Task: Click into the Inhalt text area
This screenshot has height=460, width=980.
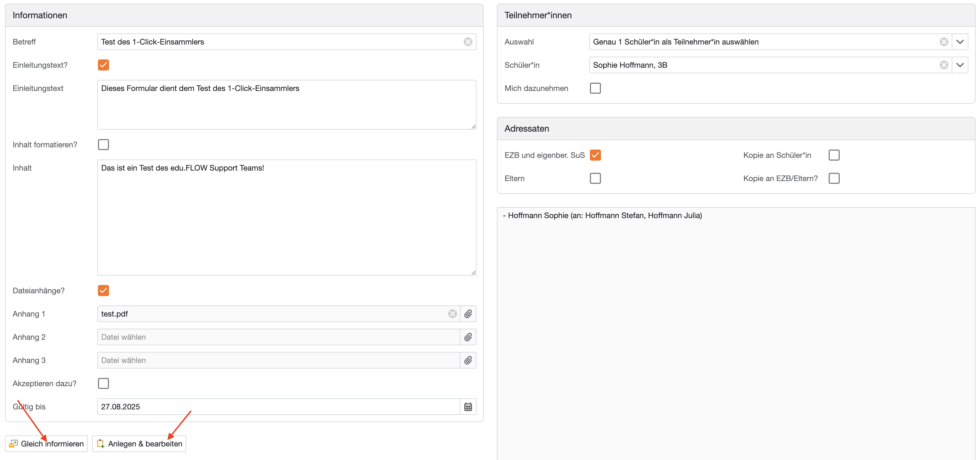Action: [x=286, y=218]
